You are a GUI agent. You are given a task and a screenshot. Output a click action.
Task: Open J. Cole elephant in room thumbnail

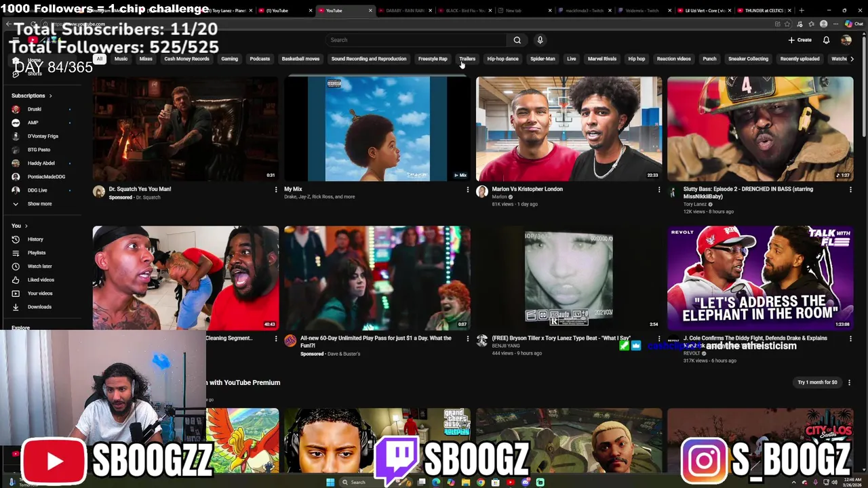click(x=760, y=278)
